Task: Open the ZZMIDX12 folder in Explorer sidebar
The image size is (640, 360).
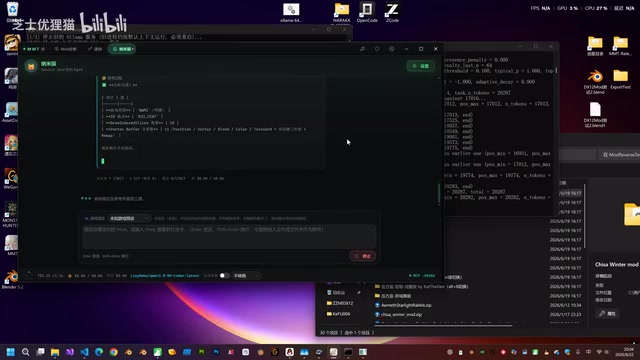Action: click(x=340, y=303)
